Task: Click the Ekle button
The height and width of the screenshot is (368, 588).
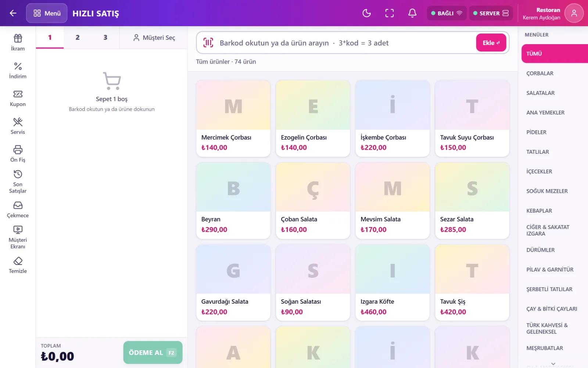Action: coord(491,43)
